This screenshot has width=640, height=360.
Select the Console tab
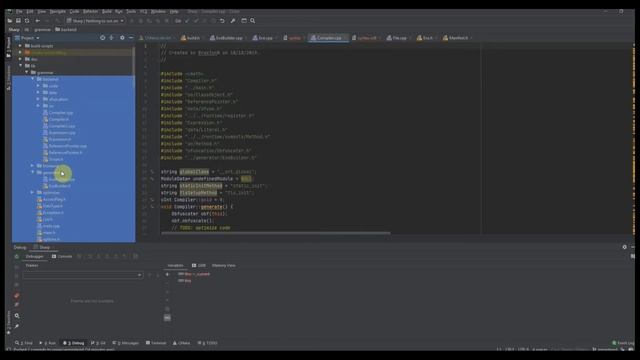click(x=62, y=256)
